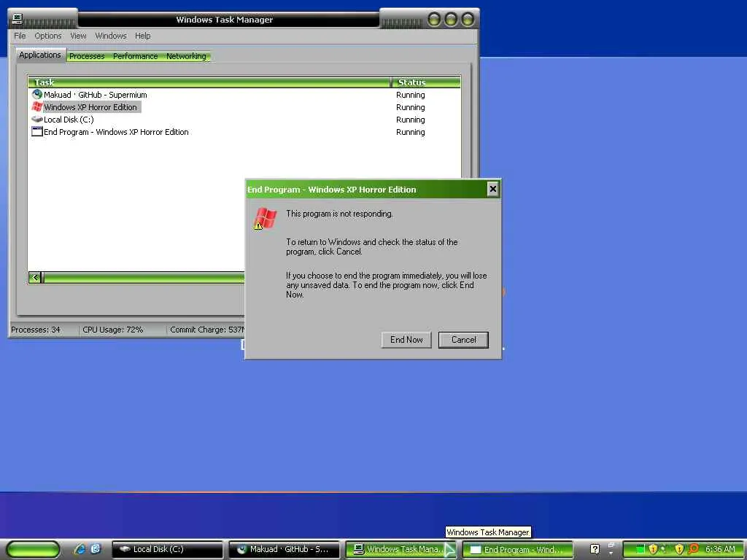Switch to the Networking tab
This screenshot has width=747, height=560.
(186, 56)
